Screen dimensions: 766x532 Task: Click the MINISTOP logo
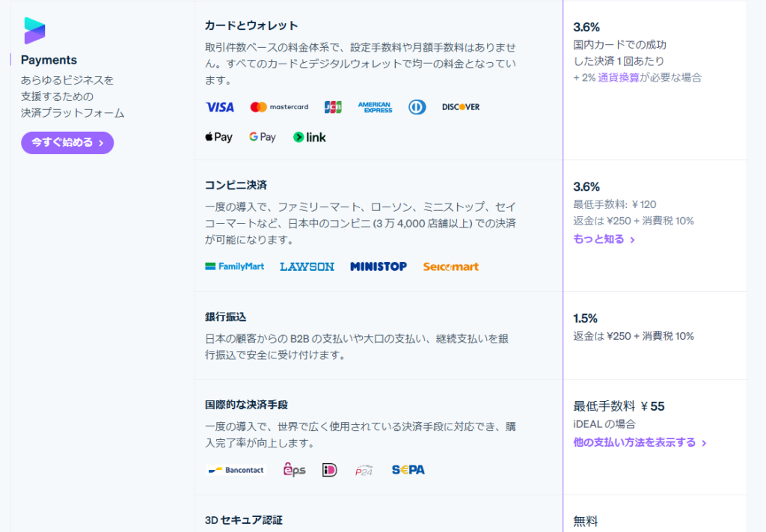tap(379, 266)
